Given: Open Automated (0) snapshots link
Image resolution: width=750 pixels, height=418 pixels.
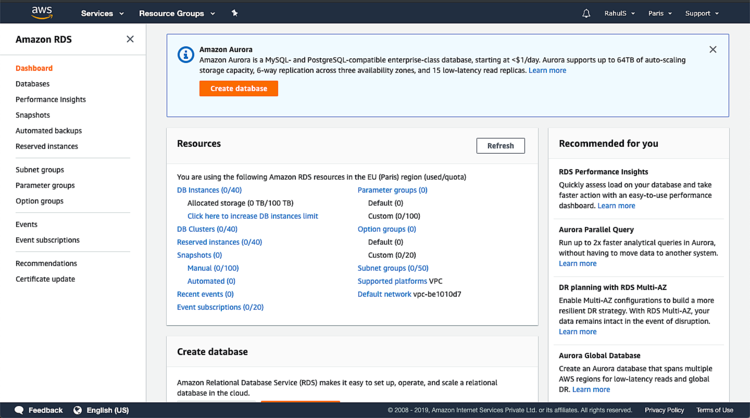Looking at the screenshot, I should (x=211, y=281).
